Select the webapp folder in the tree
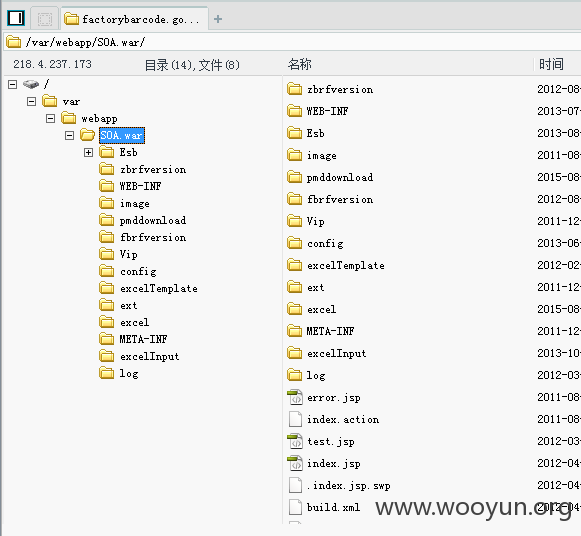The height and width of the screenshot is (536, 581). tap(99, 119)
